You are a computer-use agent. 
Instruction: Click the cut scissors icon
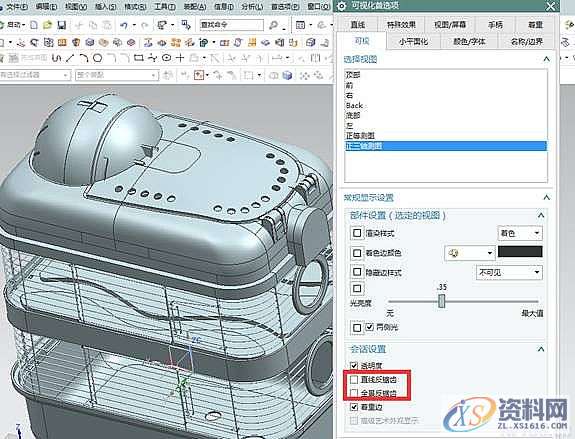pyautogui.click(x=79, y=25)
